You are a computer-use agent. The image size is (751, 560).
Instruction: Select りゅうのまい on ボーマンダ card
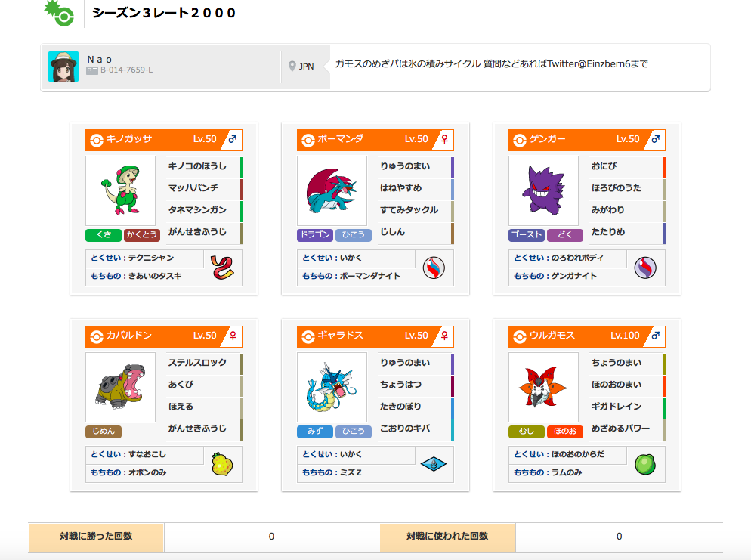pos(416,166)
